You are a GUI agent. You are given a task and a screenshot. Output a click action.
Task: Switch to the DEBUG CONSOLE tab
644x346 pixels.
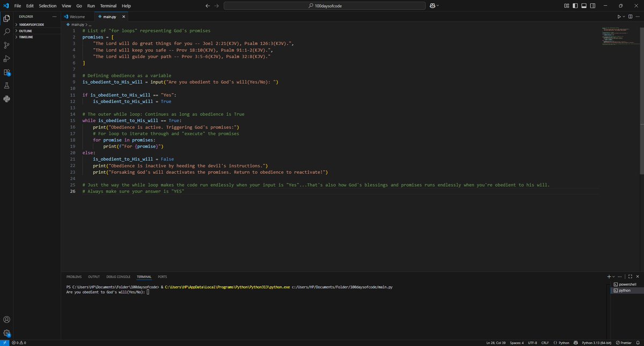(119, 277)
